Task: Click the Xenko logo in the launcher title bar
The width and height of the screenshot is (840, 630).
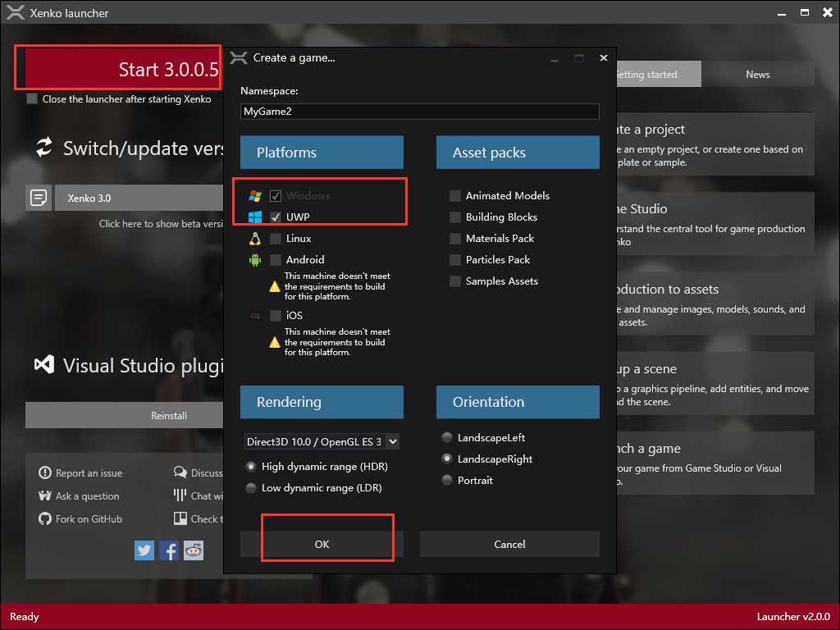Action: [16, 12]
